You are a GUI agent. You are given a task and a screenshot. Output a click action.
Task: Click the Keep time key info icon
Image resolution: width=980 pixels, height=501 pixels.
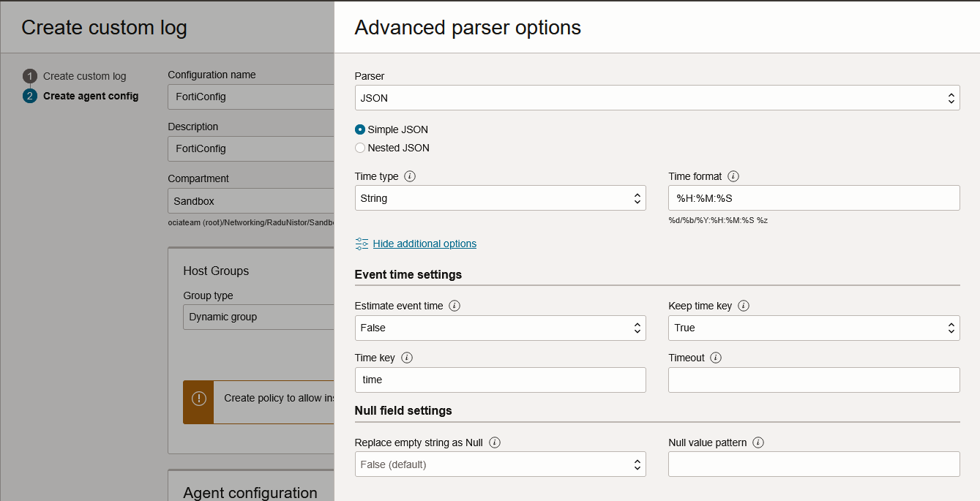[x=744, y=306]
